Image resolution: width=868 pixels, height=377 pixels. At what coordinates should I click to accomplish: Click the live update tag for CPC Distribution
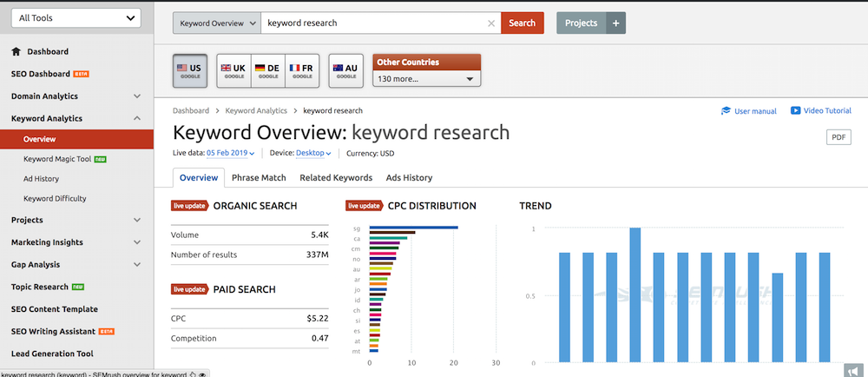[x=365, y=206]
